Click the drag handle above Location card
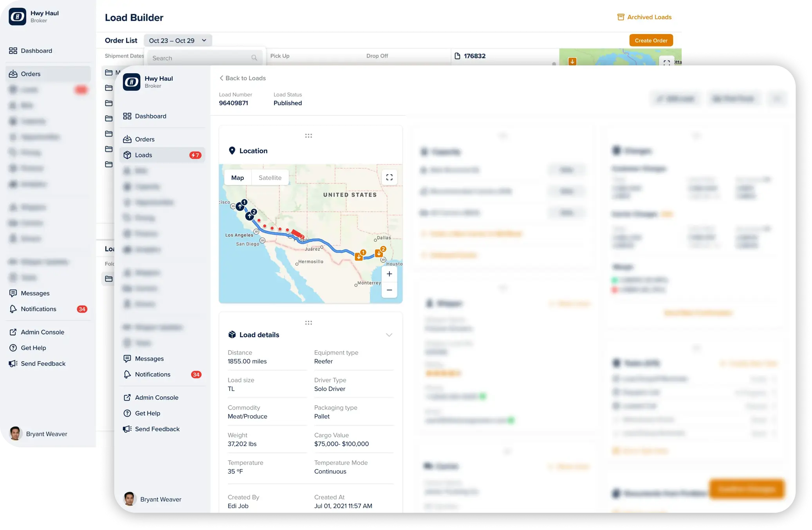This screenshot has width=812, height=530. tap(309, 136)
